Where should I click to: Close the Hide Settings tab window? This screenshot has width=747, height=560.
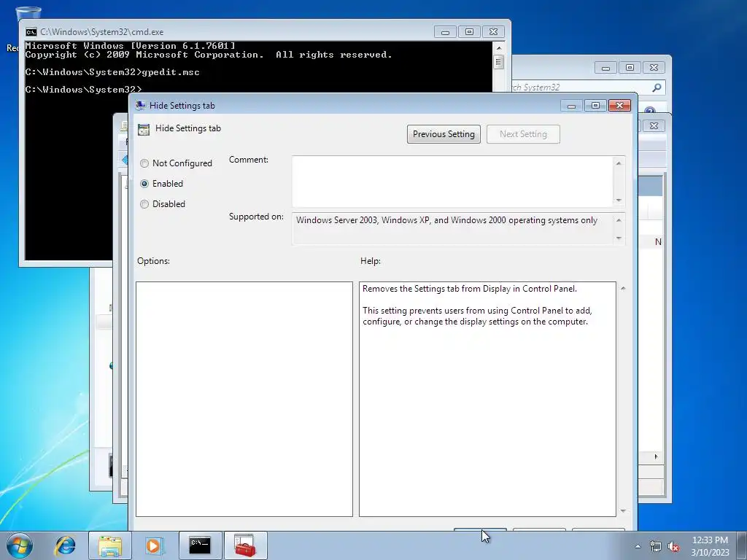[620, 106]
